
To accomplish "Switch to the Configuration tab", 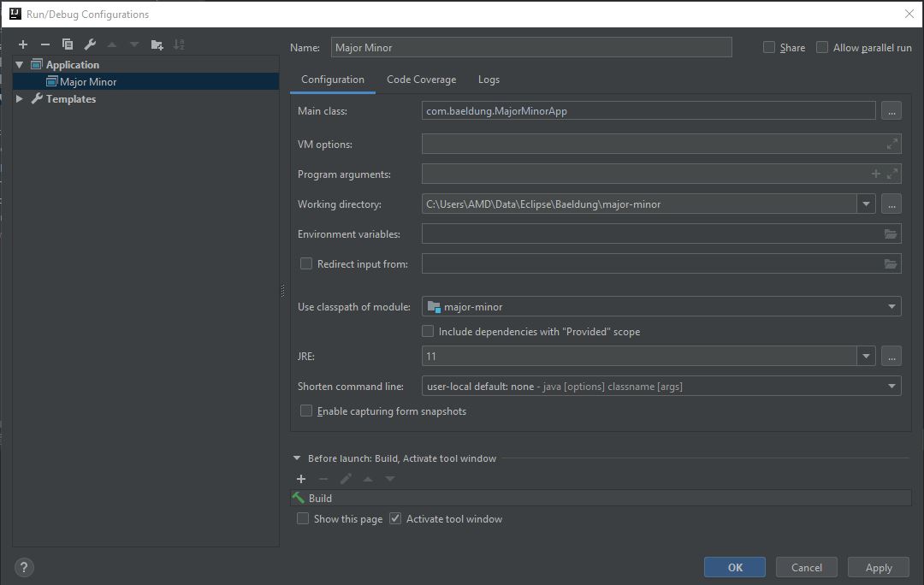I will coord(332,80).
